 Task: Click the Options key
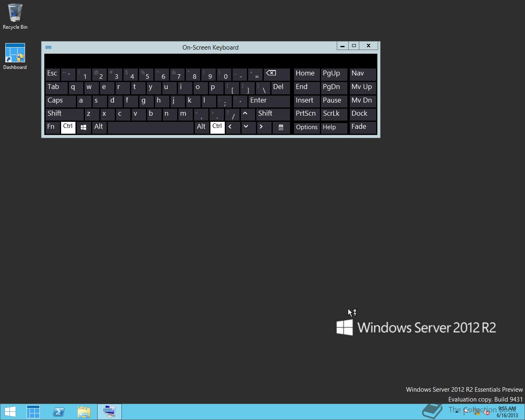(307, 128)
